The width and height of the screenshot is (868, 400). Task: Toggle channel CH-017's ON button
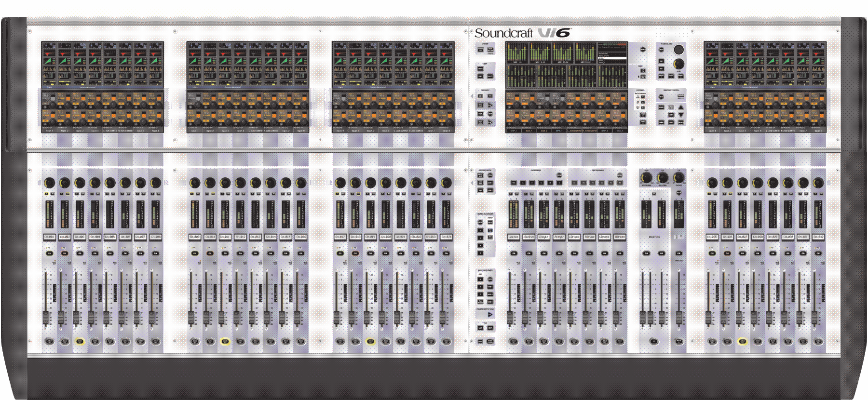[x=340, y=253]
